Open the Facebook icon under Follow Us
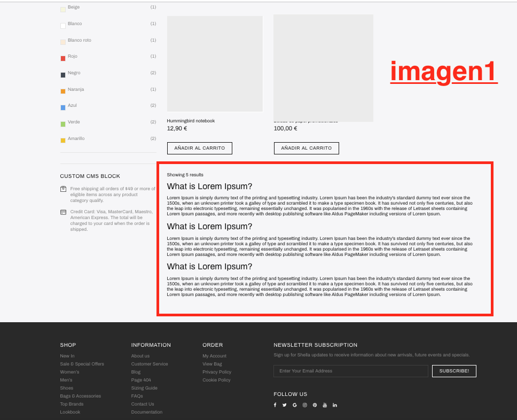 click(275, 405)
